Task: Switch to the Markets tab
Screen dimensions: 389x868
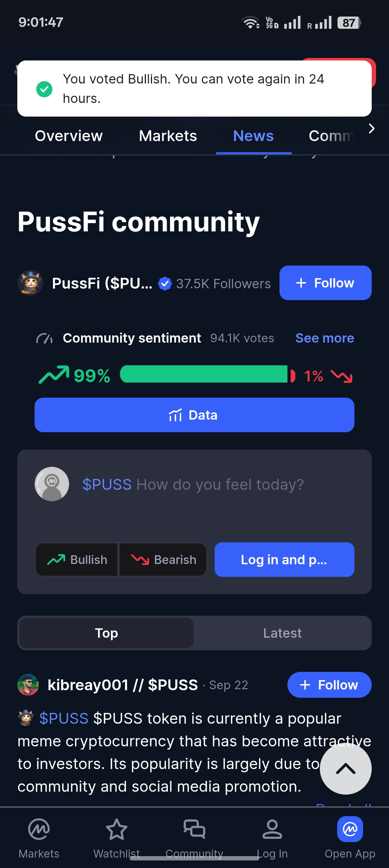Action: (168, 136)
